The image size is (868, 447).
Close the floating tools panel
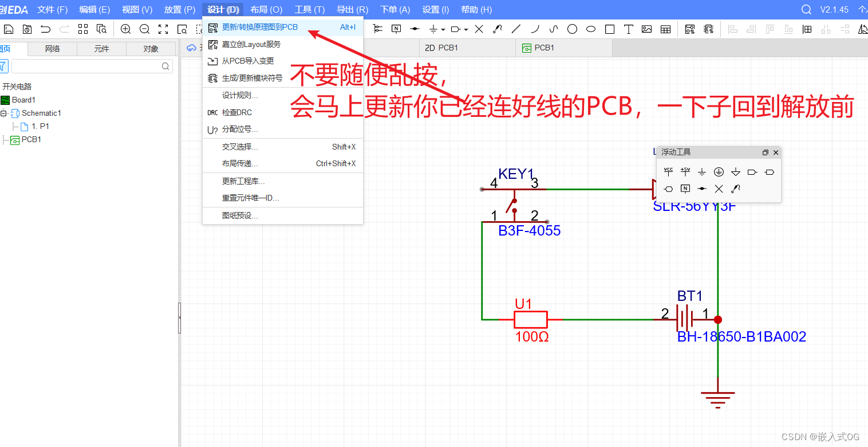point(776,152)
